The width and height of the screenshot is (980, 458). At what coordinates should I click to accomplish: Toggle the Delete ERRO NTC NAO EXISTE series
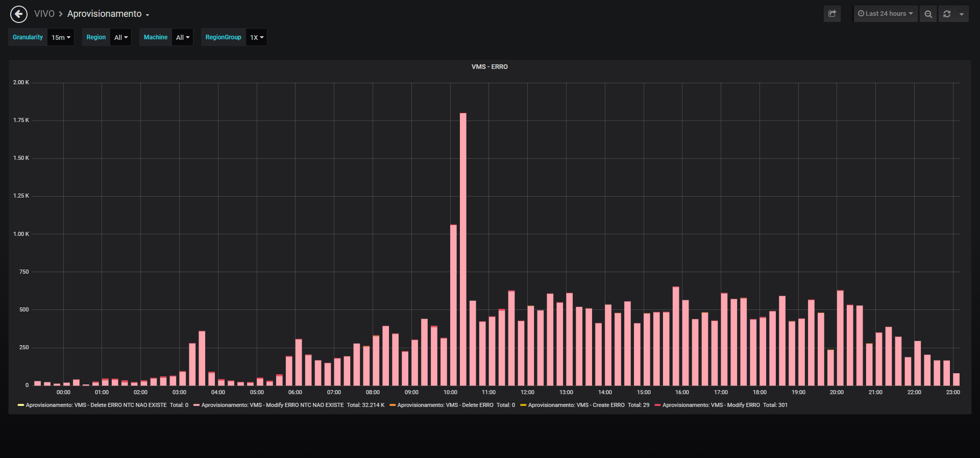[96, 405]
